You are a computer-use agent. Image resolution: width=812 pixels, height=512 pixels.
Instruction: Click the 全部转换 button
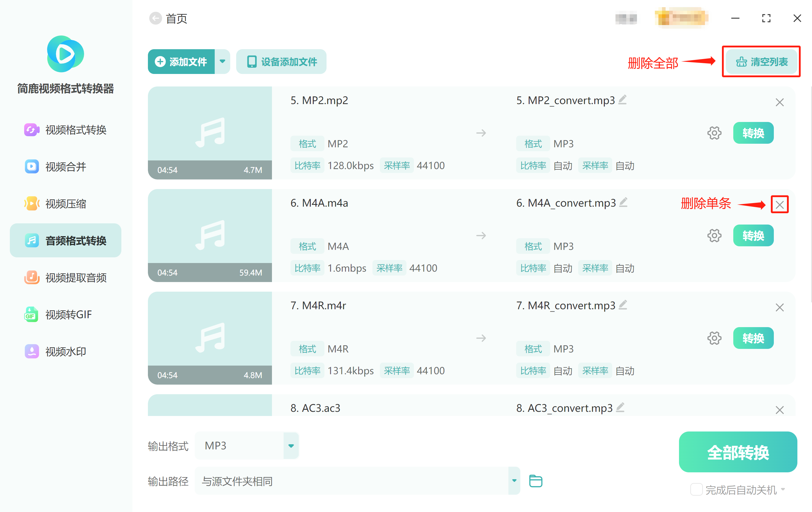(x=737, y=452)
